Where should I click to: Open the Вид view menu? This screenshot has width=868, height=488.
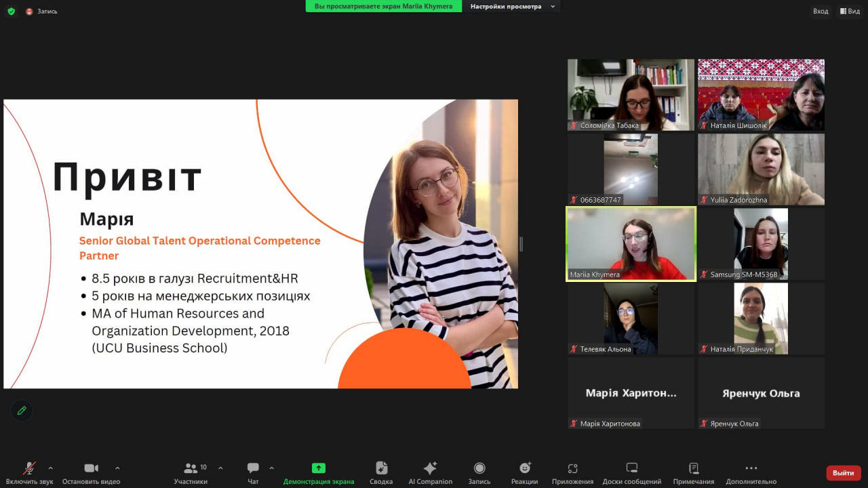click(x=849, y=11)
